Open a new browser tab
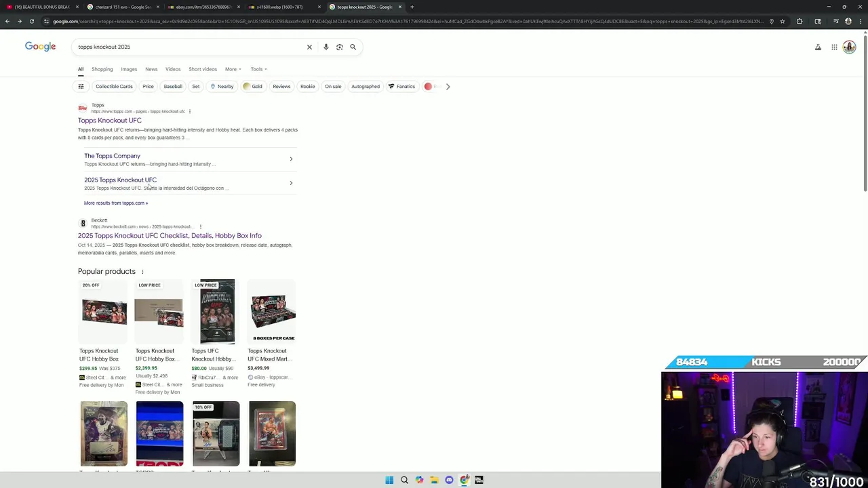 412,7
